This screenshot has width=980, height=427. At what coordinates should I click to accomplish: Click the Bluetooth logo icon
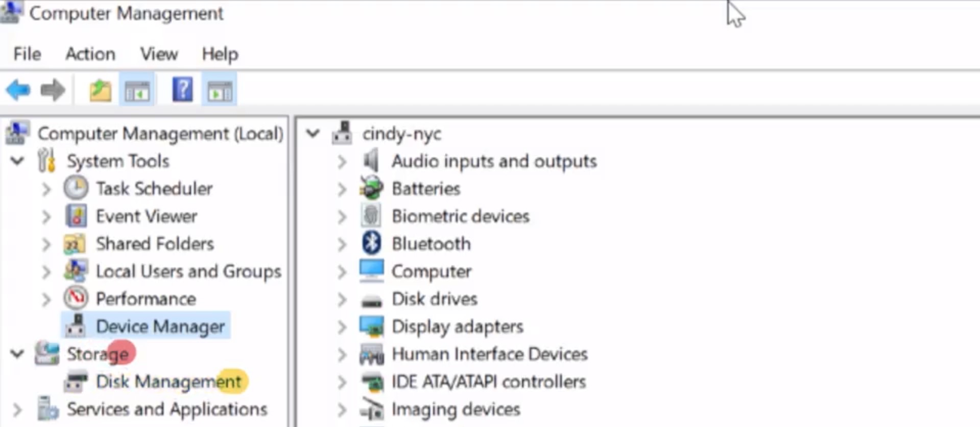371,243
